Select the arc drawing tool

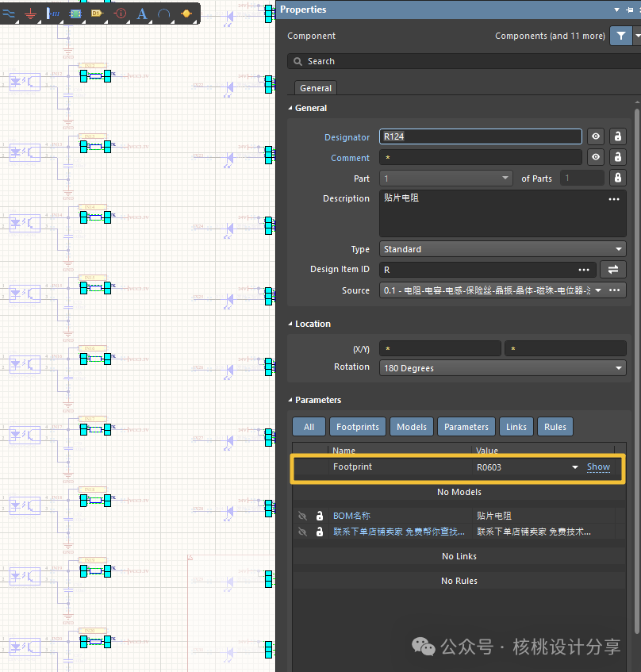point(164,13)
